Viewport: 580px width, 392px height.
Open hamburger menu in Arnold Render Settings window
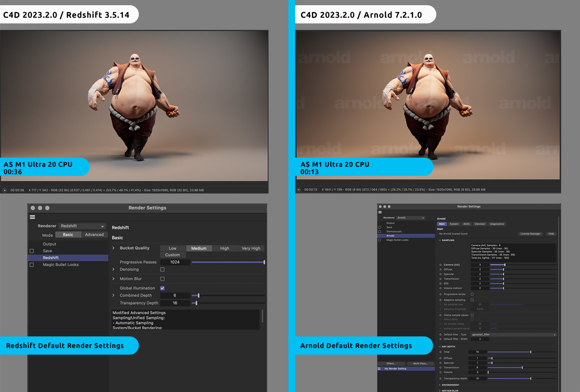(x=380, y=212)
